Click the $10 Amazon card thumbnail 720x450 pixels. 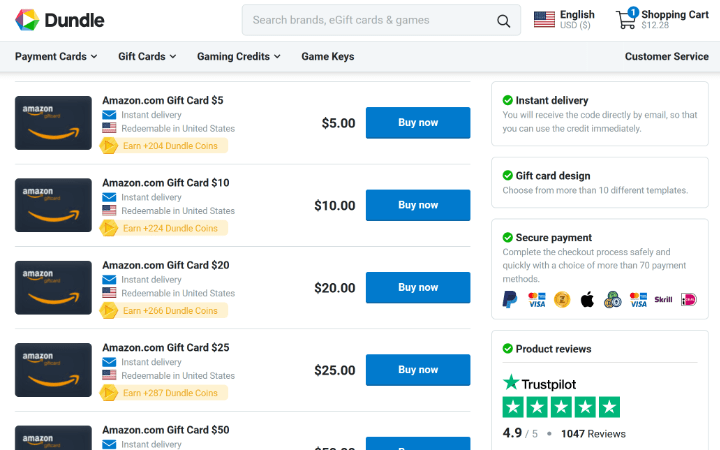click(x=53, y=205)
